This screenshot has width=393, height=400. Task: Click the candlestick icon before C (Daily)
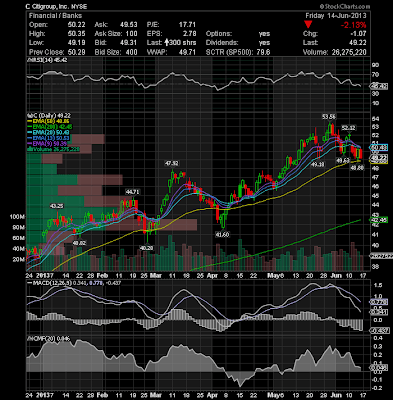29,116
